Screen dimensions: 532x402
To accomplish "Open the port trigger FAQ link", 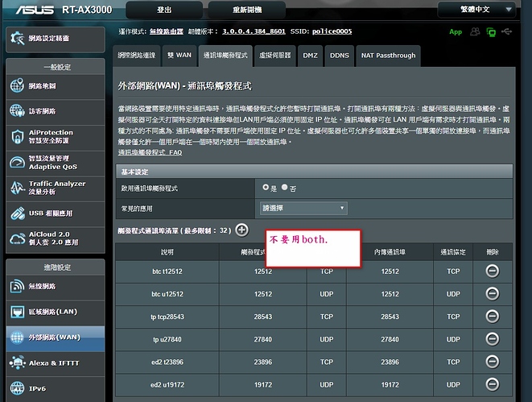I will point(150,152).
